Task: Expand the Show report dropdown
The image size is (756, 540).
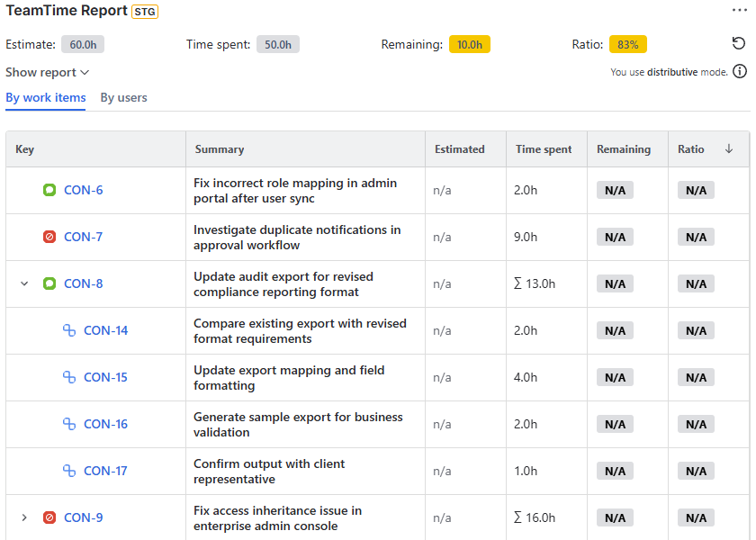Action: [48, 72]
